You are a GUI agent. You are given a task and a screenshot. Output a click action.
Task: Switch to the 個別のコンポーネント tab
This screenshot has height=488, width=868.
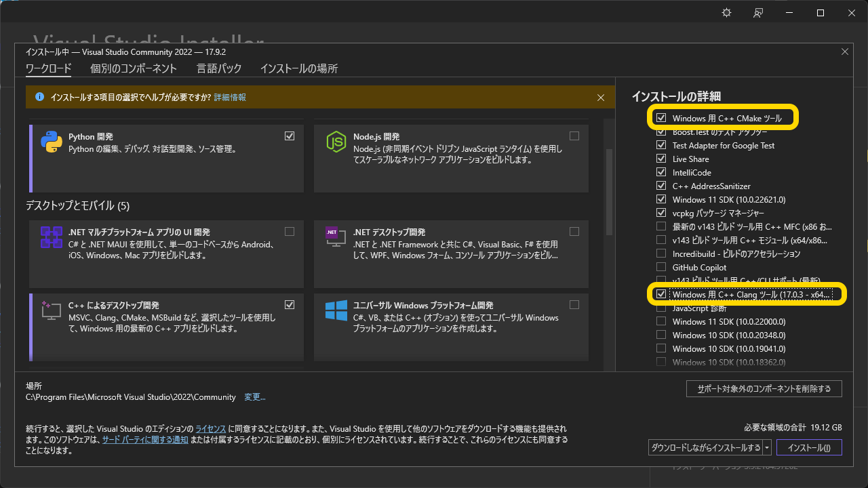click(134, 68)
